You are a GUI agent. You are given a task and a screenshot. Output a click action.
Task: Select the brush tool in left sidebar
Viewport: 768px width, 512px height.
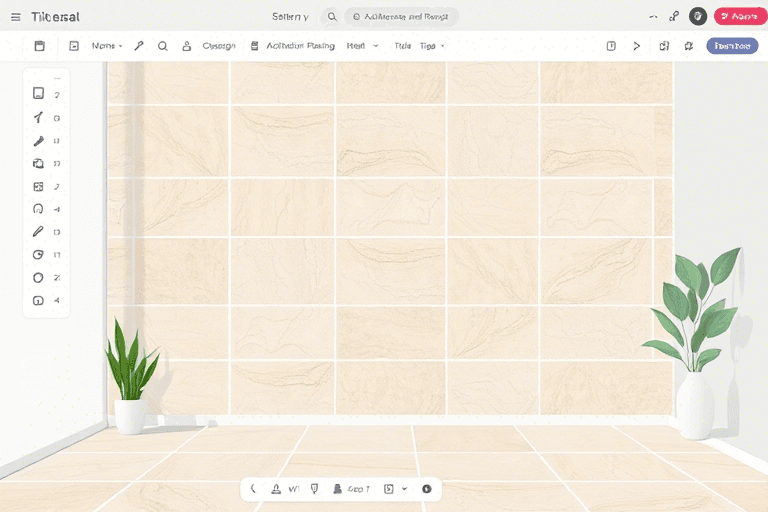tap(38, 141)
